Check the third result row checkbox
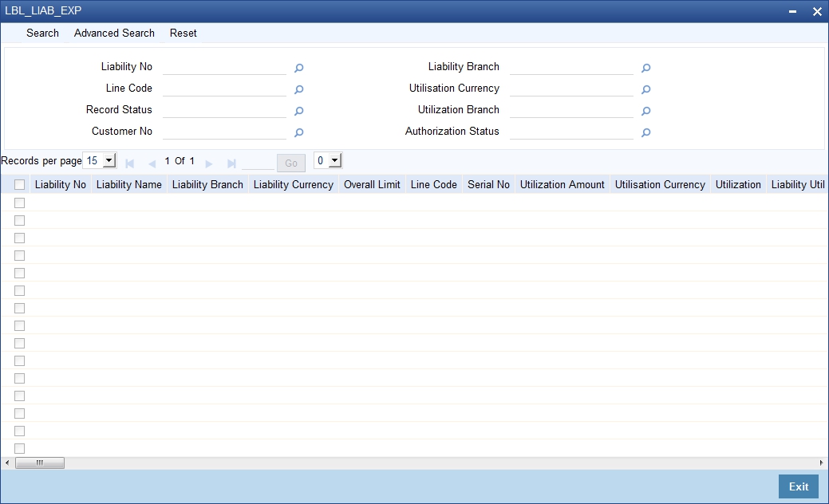829x504 pixels. [x=20, y=238]
